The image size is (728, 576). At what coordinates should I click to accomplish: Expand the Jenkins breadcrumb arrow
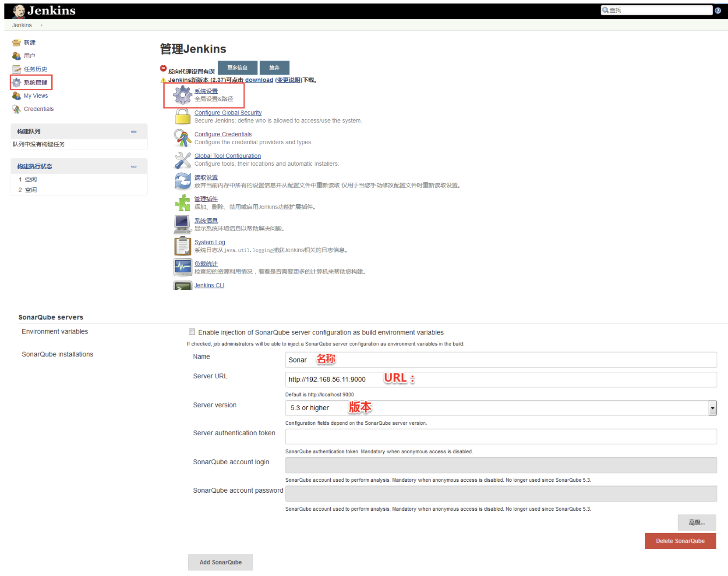click(42, 25)
